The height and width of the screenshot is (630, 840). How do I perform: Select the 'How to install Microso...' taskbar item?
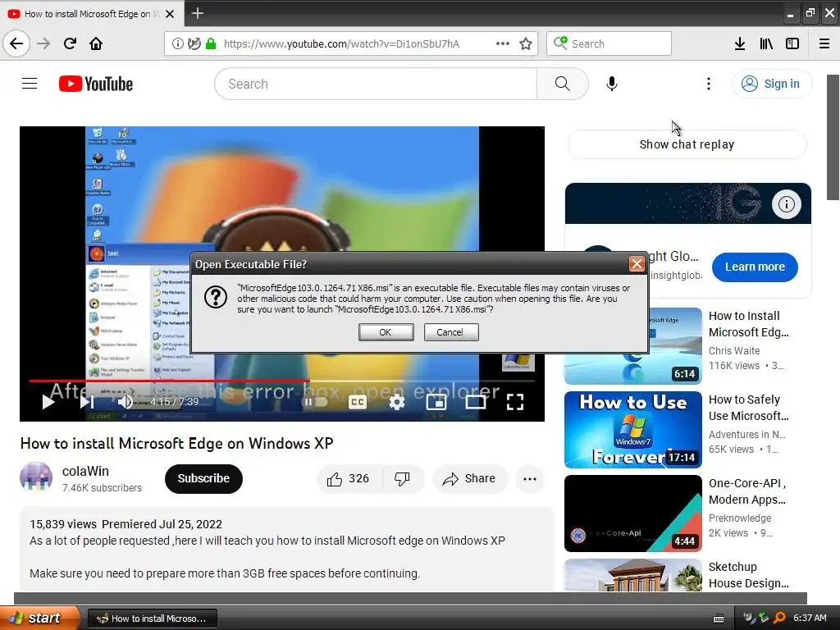152,619
